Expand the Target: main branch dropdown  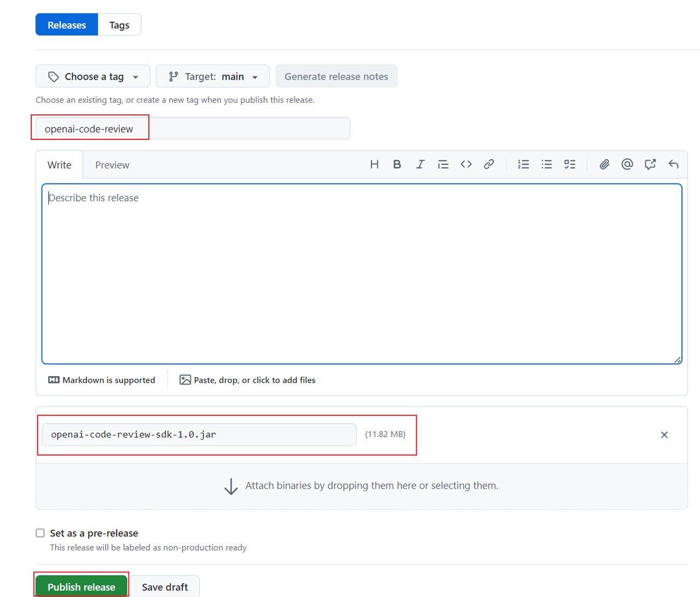213,77
